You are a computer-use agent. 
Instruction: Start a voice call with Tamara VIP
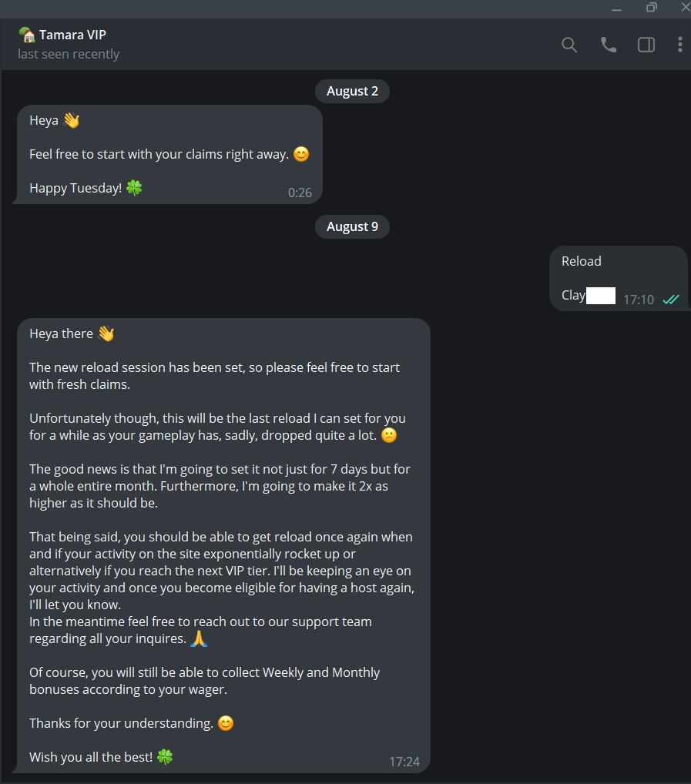[608, 45]
